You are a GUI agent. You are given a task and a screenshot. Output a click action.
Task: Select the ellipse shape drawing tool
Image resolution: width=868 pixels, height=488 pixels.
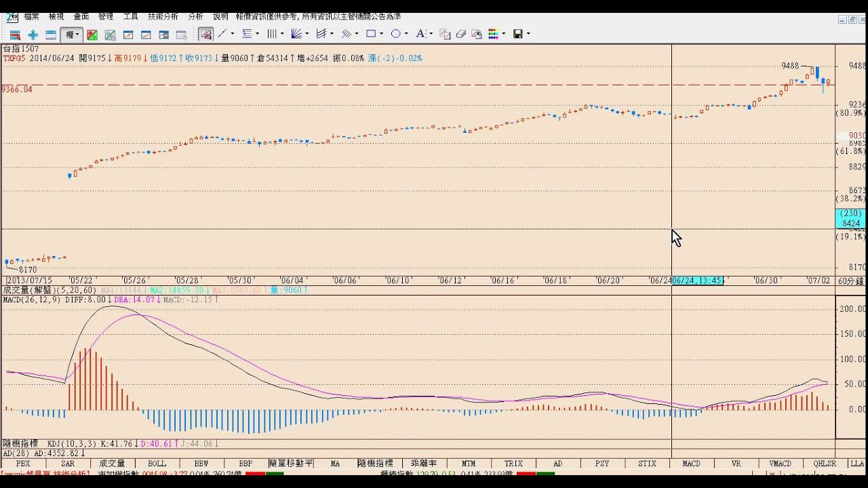[x=395, y=34]
